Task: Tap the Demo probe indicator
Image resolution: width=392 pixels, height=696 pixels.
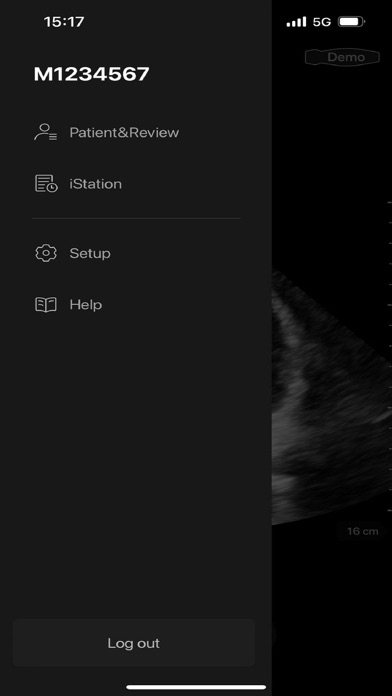Action: 342,57
